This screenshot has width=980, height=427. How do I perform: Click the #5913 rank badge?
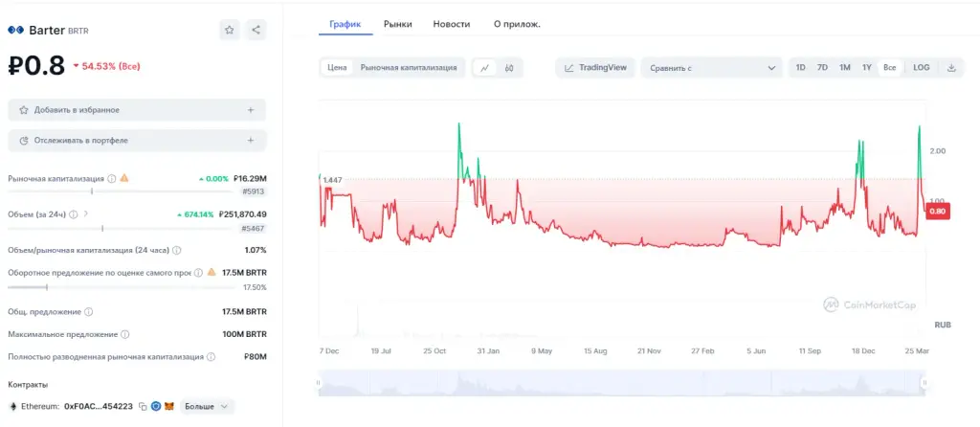tap(255, 192)
